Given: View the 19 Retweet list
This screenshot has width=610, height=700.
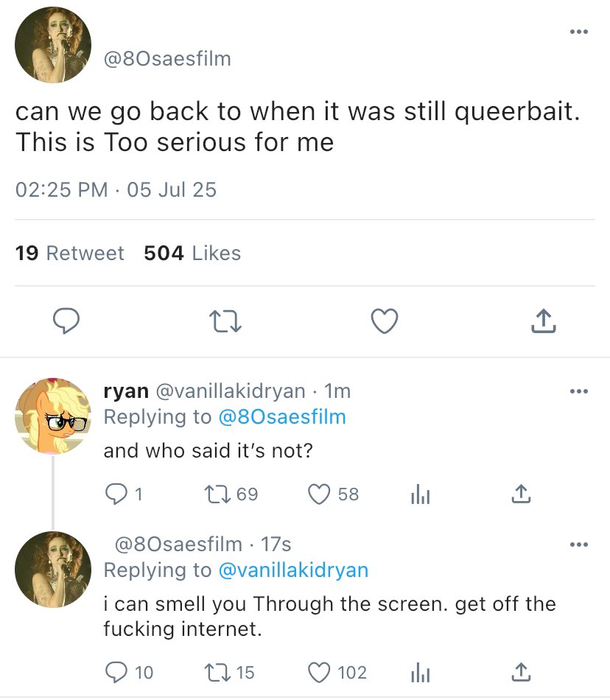Looking at the screenshot, I should [x=69, y=253].
